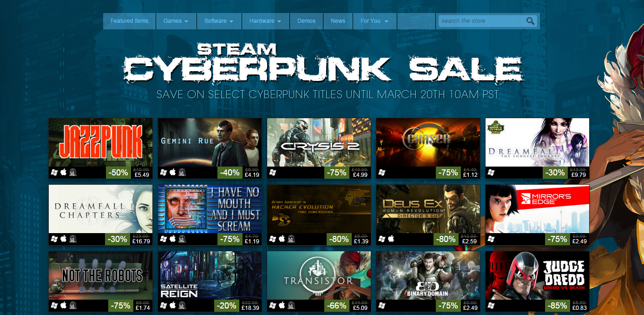Open the Mirror's Edge banner
Image resolution: width=644 pixels, height=315 pixels.
coord(538,209)
